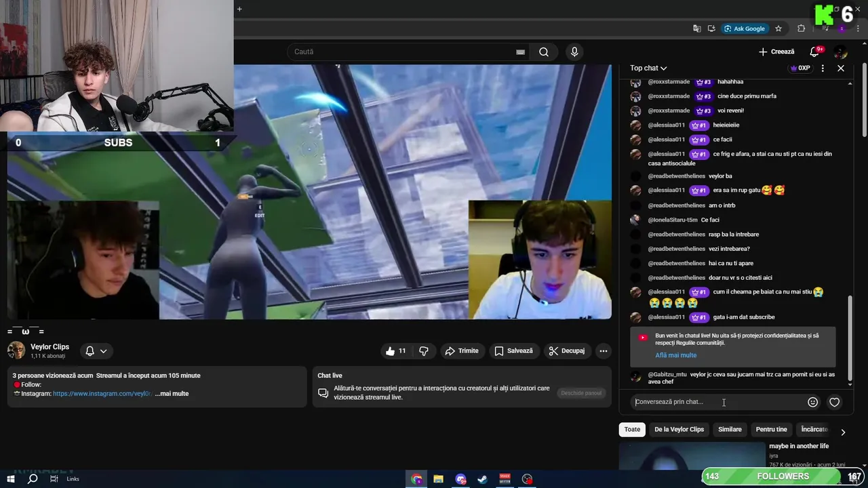Close the live chat panel
868x488 pixels.
click(x=841, y=68)
